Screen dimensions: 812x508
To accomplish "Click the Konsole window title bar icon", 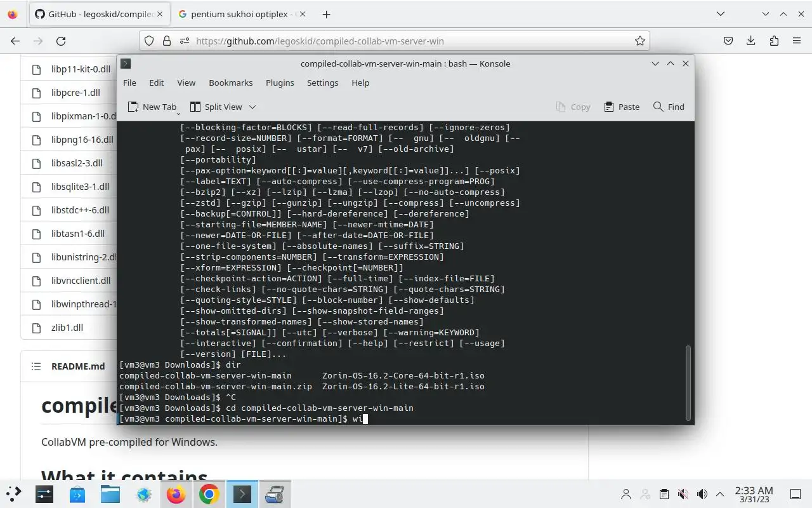I will click(126, 63).
